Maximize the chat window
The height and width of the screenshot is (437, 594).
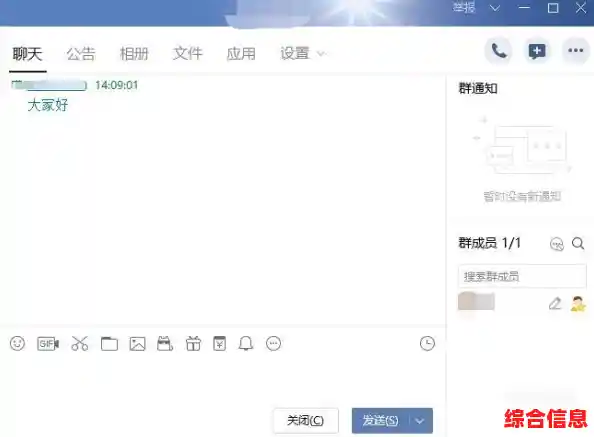point(553,8)
